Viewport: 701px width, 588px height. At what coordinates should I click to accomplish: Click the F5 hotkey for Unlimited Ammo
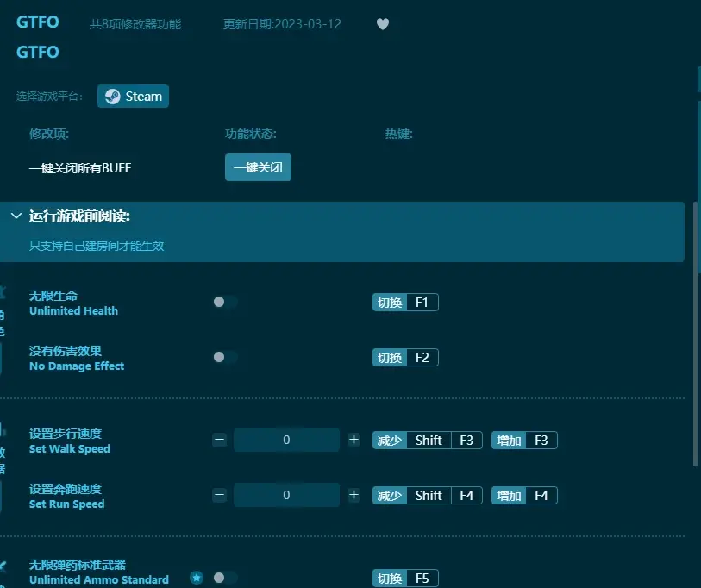(405, 579)
